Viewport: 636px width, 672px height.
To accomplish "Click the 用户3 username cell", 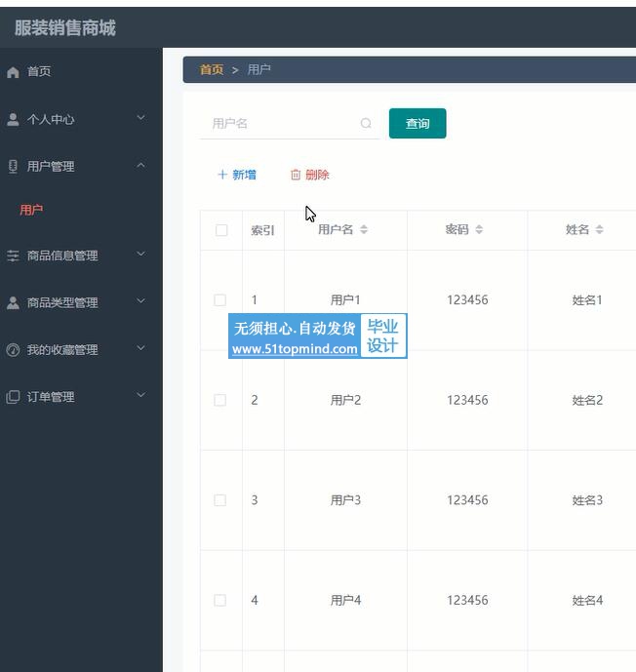I will pos(345,500).
